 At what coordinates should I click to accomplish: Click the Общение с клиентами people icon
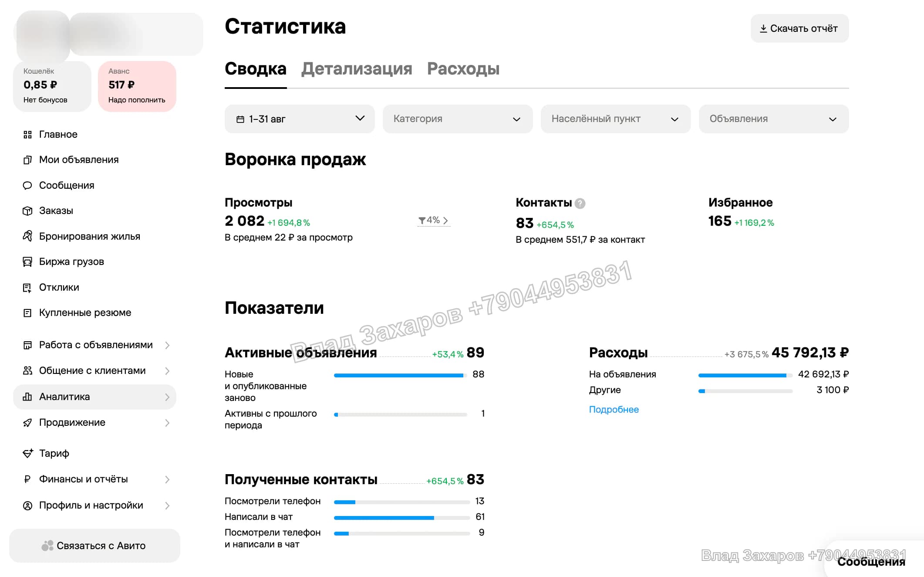[27, 371]
